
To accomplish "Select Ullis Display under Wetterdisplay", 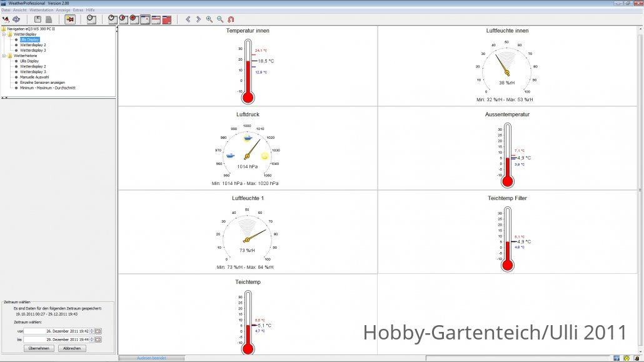I will (x=29, y=39).
